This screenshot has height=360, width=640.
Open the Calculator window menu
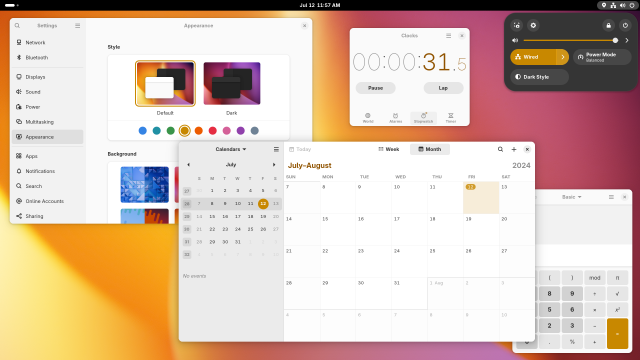611,197
